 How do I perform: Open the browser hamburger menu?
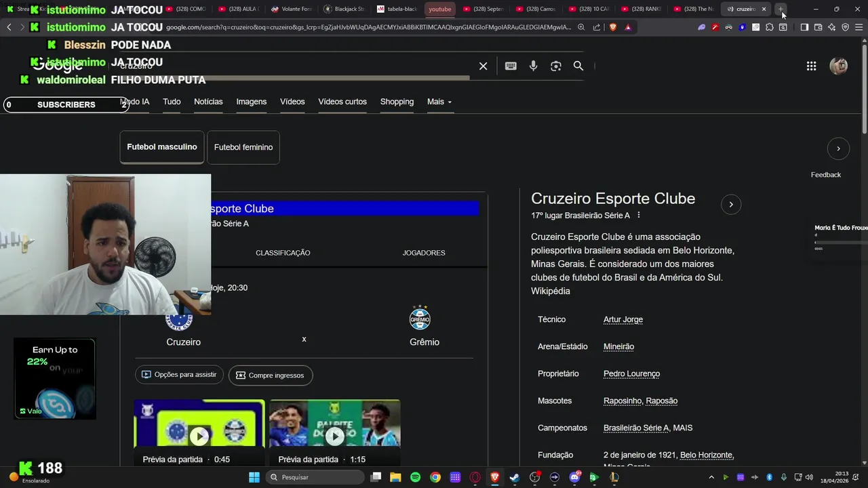[x=859, y=27]
